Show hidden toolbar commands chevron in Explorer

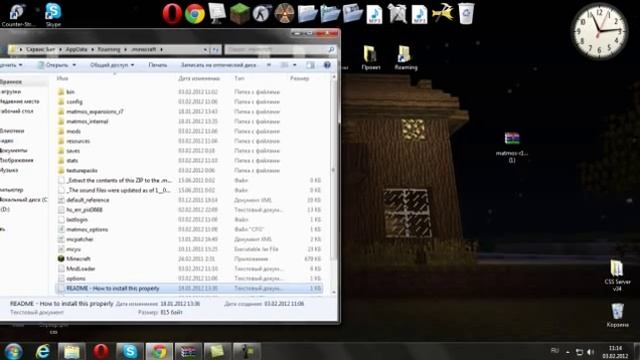[269, 65]
